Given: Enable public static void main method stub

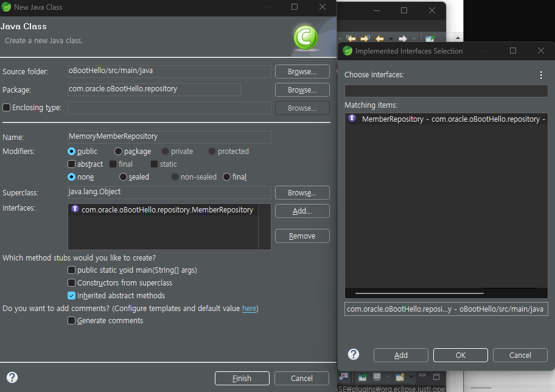Looking at the screenshot, I should pyautogui.click(x=71, y=270).
